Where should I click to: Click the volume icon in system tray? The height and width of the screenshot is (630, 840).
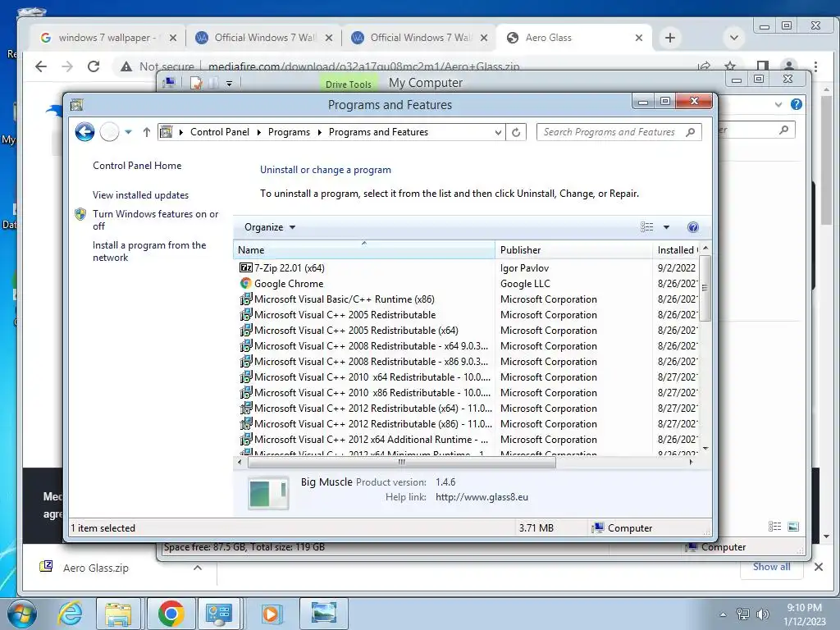[x=762, y=614]
